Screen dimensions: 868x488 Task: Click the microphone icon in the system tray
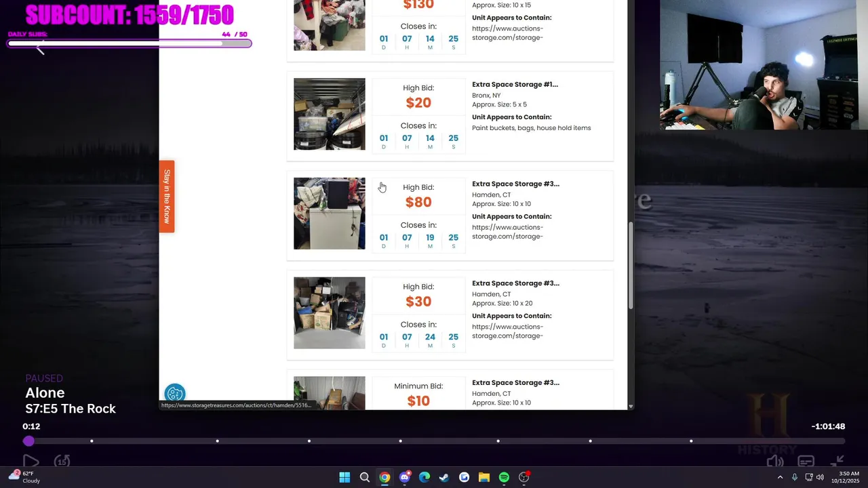click(795, 477)
